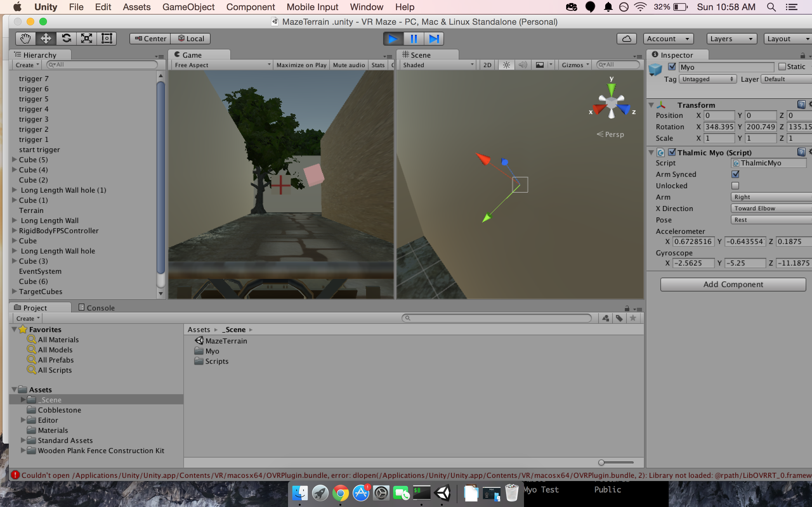Click the Add Component button
The height and width of the screenshot is (507, 812).
point(733,284)
